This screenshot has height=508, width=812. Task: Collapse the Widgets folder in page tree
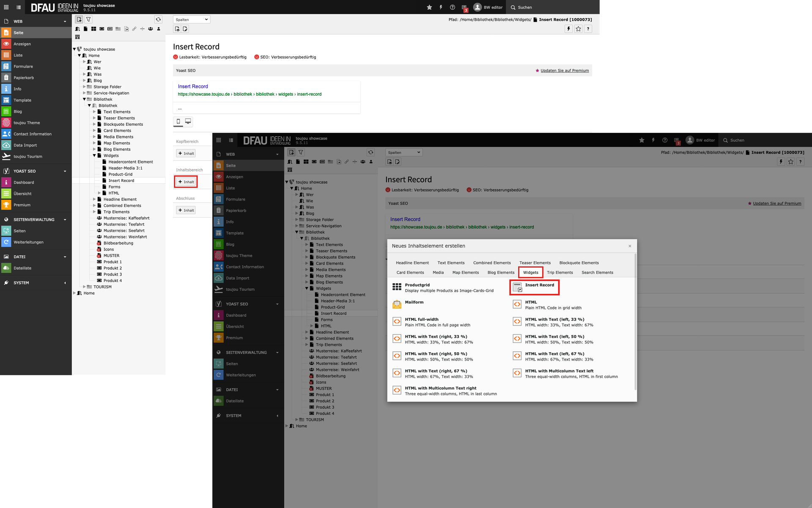click(94, 156)
